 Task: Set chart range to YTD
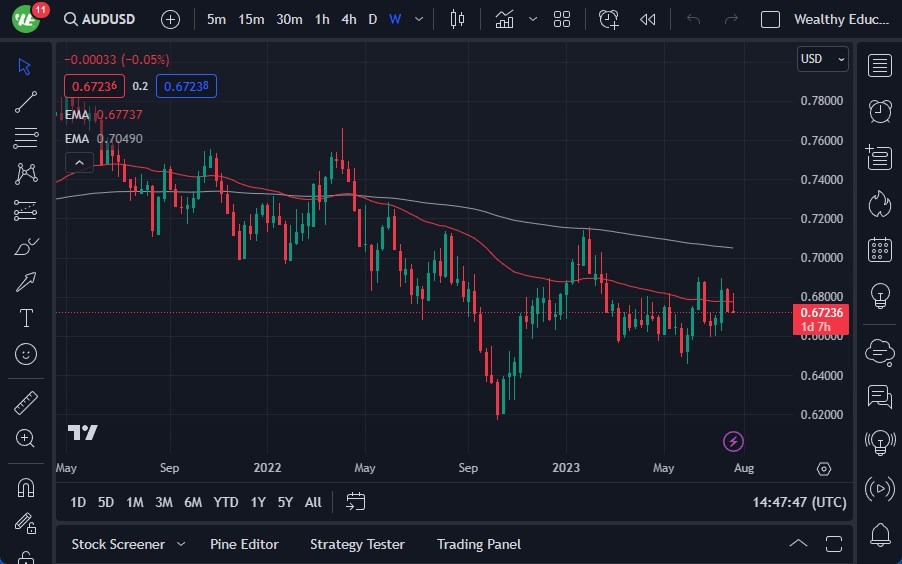(x=226, y=502)
